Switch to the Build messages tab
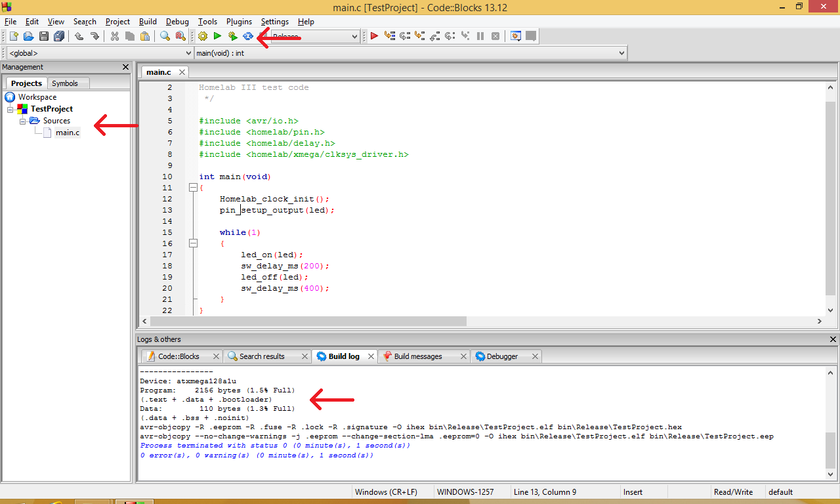This screenshot has width=840, height=504. (417, 356)
